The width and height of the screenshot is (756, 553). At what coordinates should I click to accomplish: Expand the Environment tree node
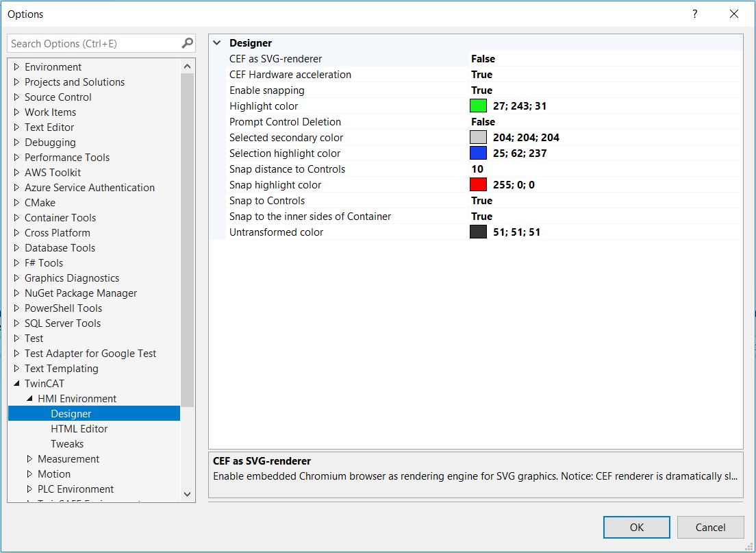(16, 66)
